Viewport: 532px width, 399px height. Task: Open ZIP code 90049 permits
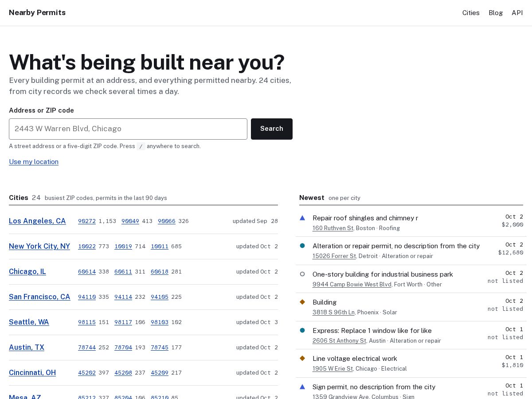(x=130, y=221)
